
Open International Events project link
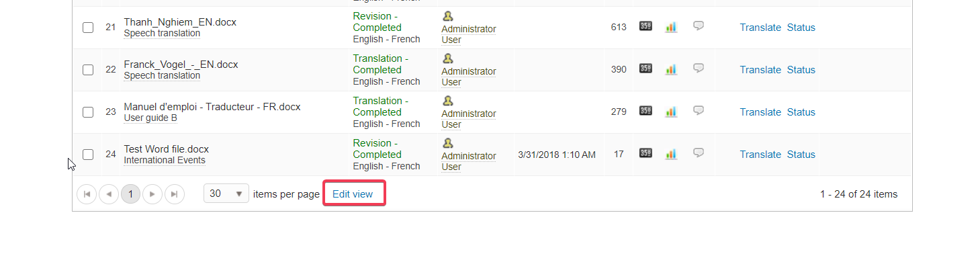click(x=165, y=161)
